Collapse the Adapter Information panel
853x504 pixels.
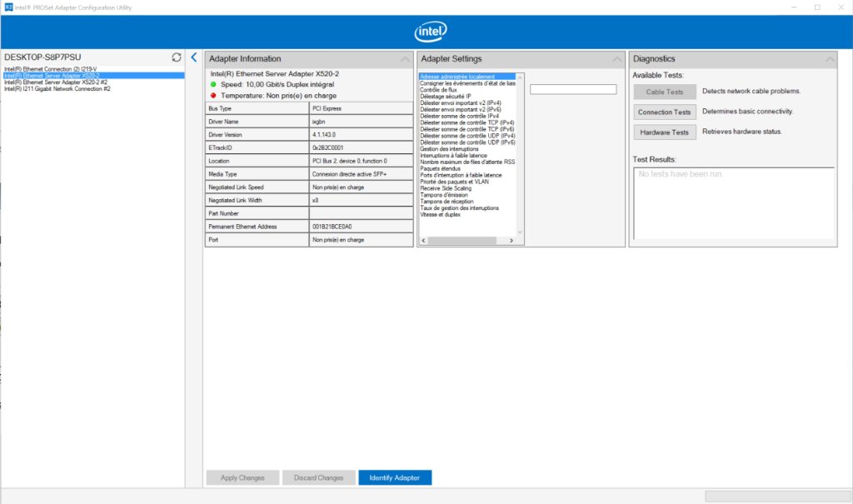tap(404, 58)
